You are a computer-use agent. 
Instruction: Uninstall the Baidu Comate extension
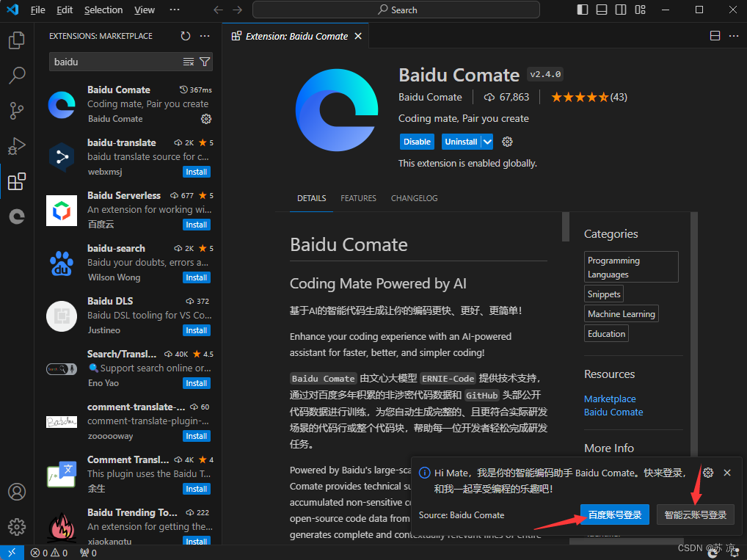tap(461, 142)
